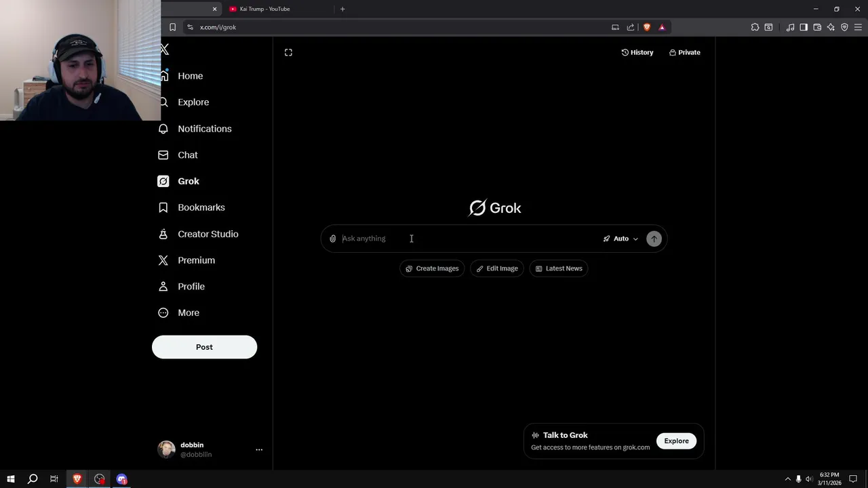This screenshot has height=488, width=868.
Task: Click install app icon in address bar
Action: tap(615, 27)
